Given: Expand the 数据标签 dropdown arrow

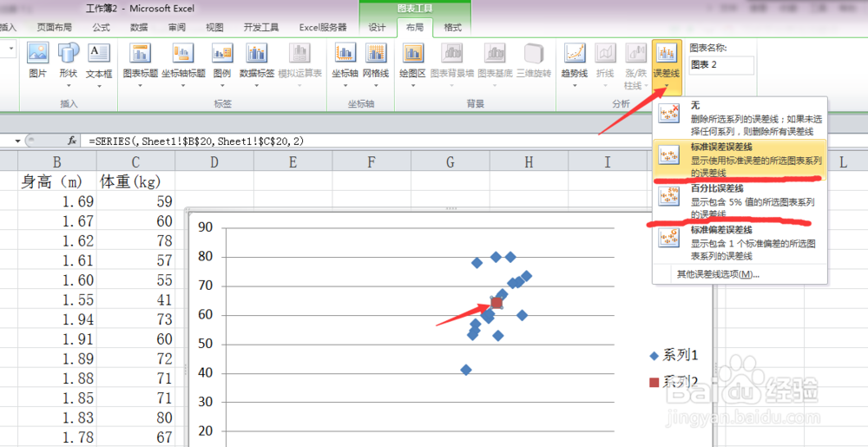Looking at the screenshot, I should pos(257,86).
